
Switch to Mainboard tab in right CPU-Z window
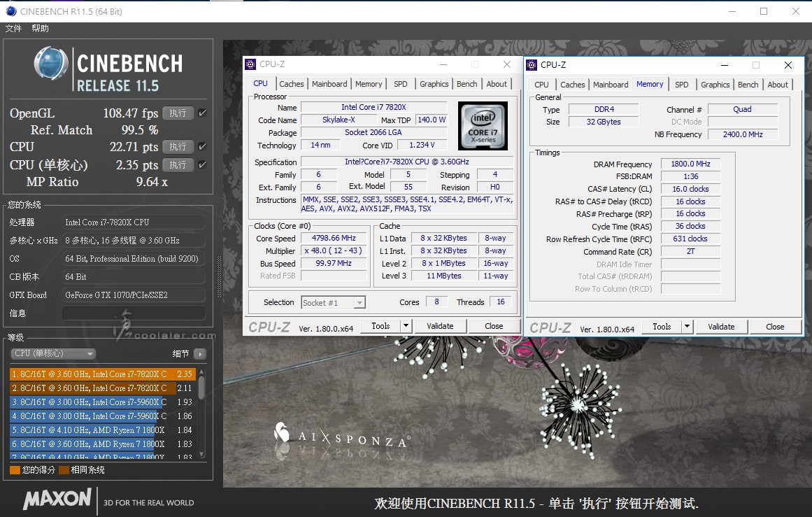pos(611,85)
